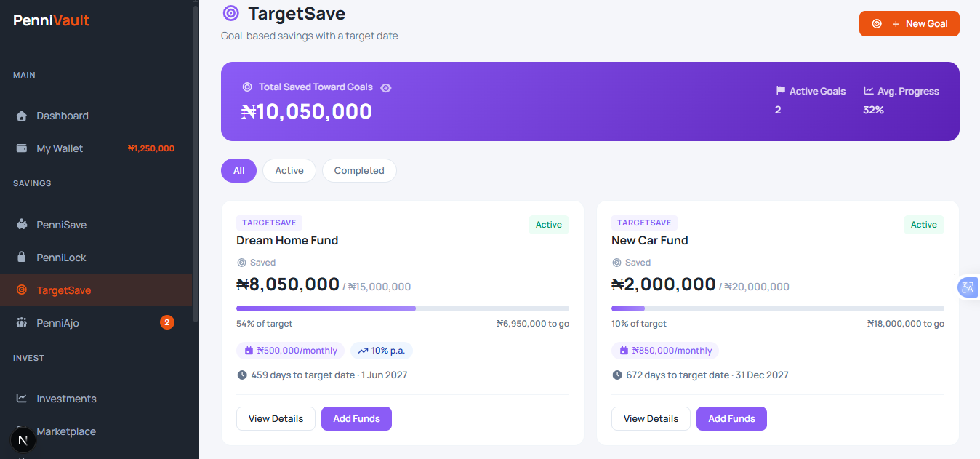The height and width of the screenshot is (459, 980).
Task: Click the New Car Fund progress bar
Action: click(778, 308)
